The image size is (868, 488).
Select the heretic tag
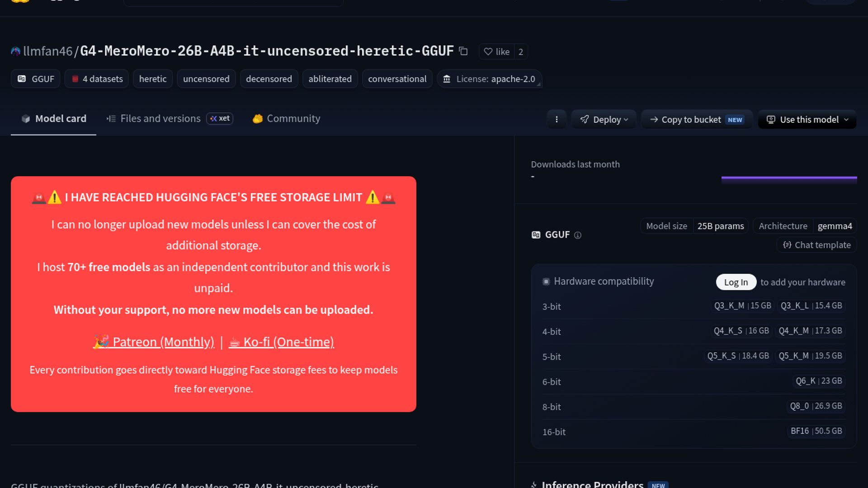[153, 79]
